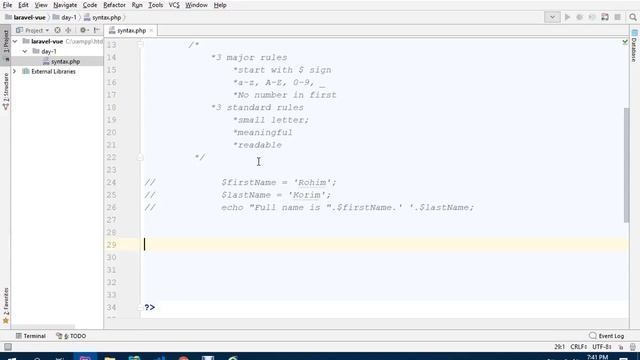The height and width of the screenshot is (360, 640).
Task: Toggle the Structure side tool tab
Action: (x=6, y=91)
